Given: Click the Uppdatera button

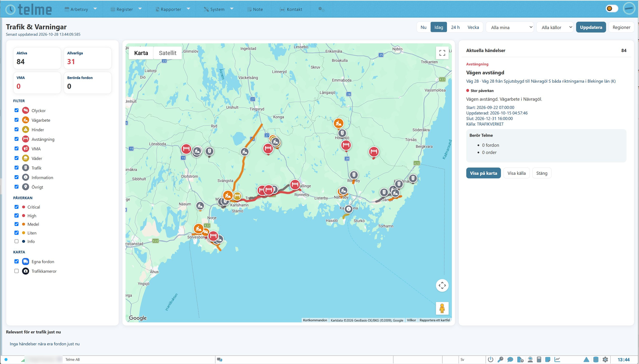Looking at the screenshot, I should (591, 27).
